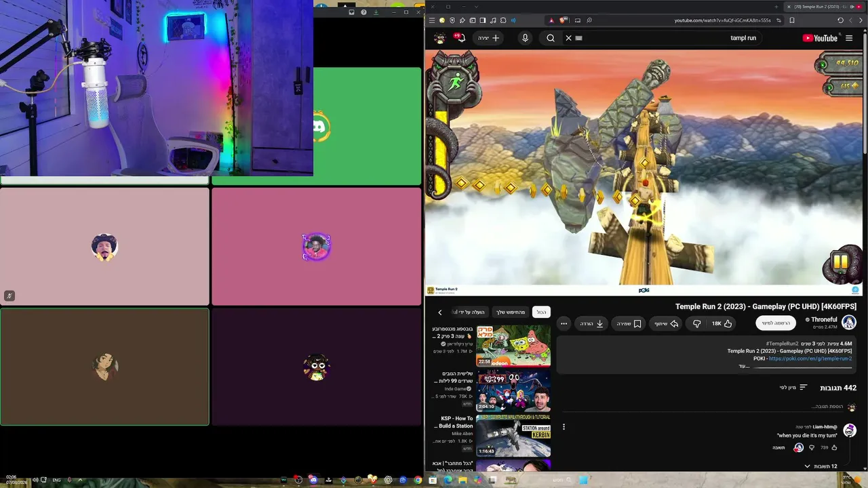The image size is (868, 488).
Task: Like the Temple Run 2 video
Action: (x=722, y=324)
